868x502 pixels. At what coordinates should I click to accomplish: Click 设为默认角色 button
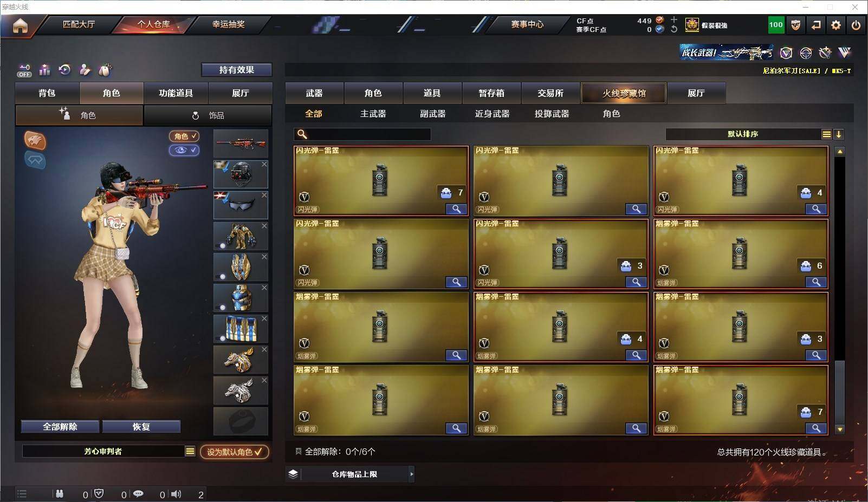pos(234,452)
